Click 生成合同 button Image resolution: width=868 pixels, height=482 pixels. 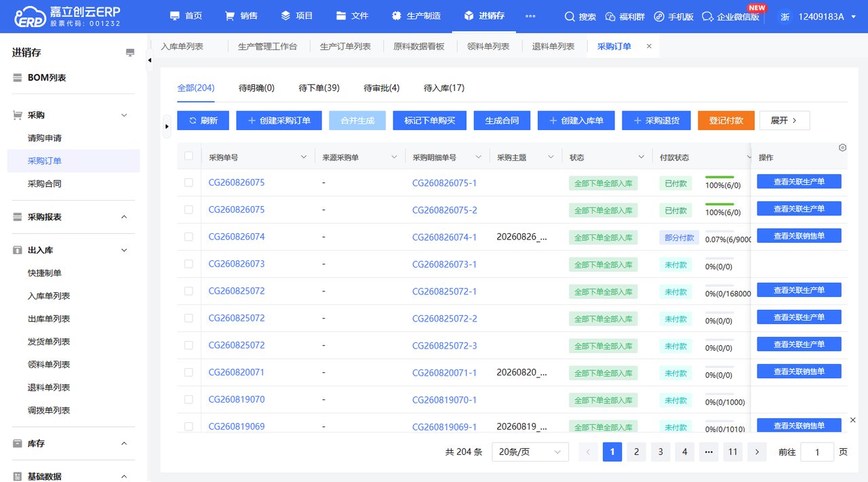[502, 121]
